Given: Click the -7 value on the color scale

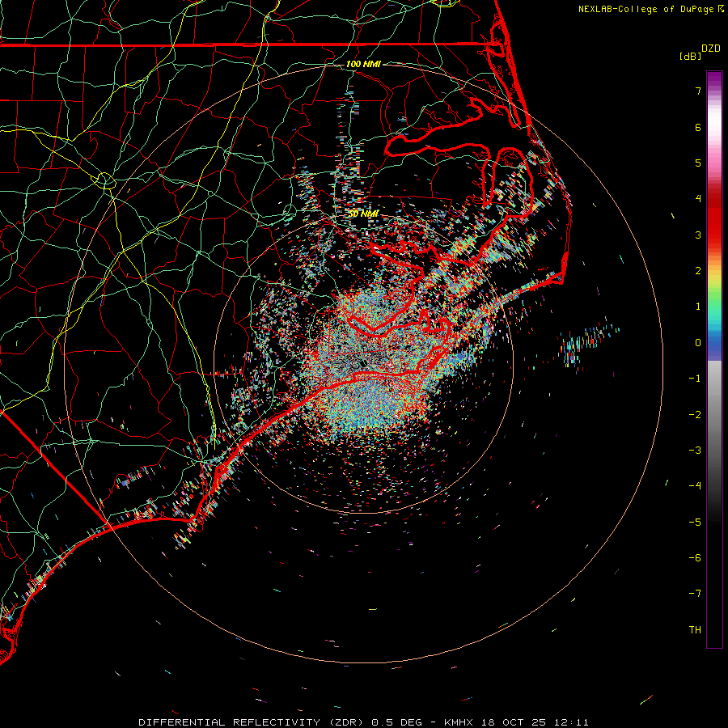Looking at the screenshot, I should coord(695,594).
